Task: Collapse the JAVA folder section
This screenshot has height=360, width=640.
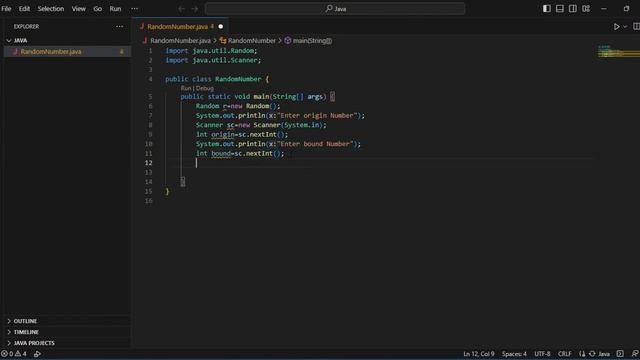Action: (x=67, y=40)
